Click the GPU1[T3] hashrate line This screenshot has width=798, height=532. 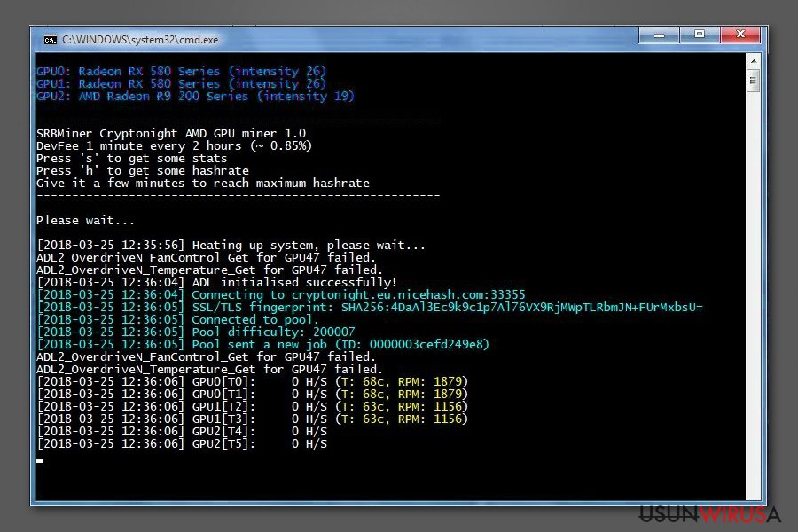252,419
